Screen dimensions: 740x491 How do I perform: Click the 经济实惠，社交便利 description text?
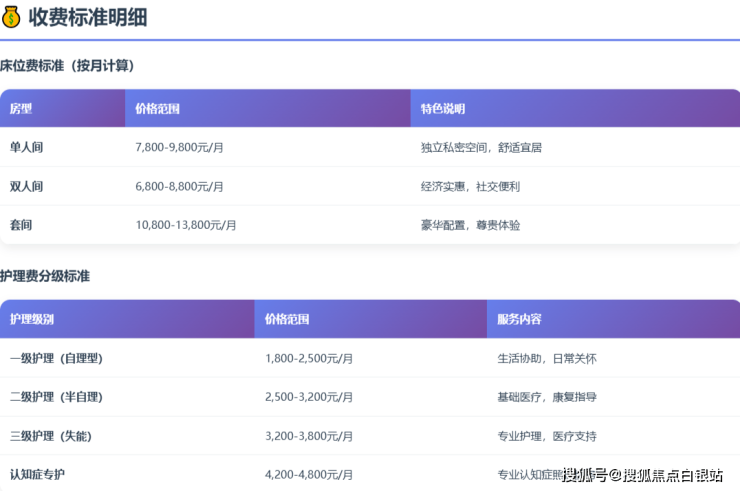click(x=470, y=186)
